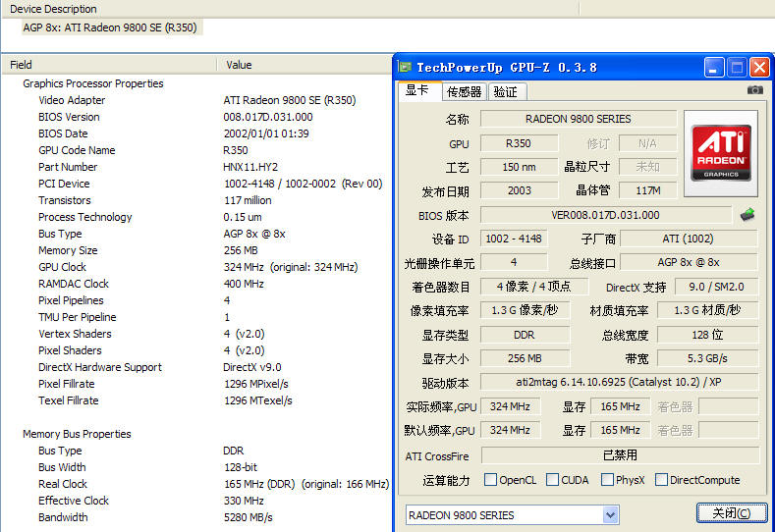
Task: Click the BIOS version field VER008.017D.031.000
Action: pos(605,215)
